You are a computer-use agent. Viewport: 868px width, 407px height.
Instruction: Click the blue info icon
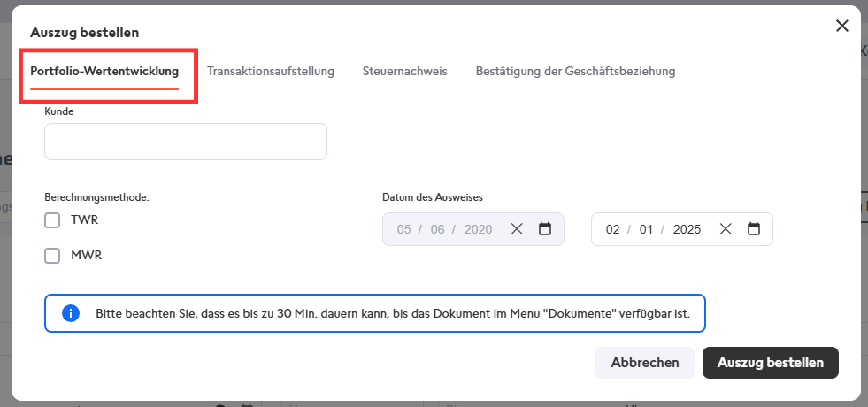click(71, 313)
